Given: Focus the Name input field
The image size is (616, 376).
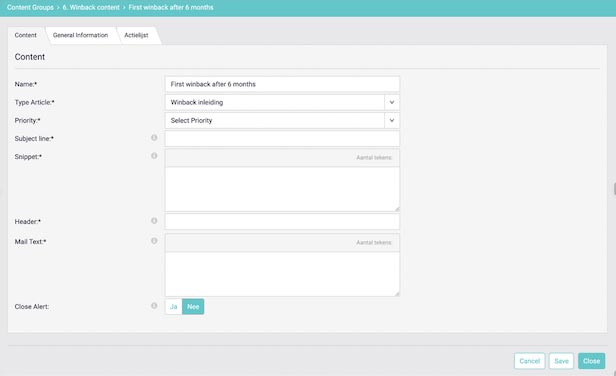Looking at the screenshot, I should click(282, 84).
